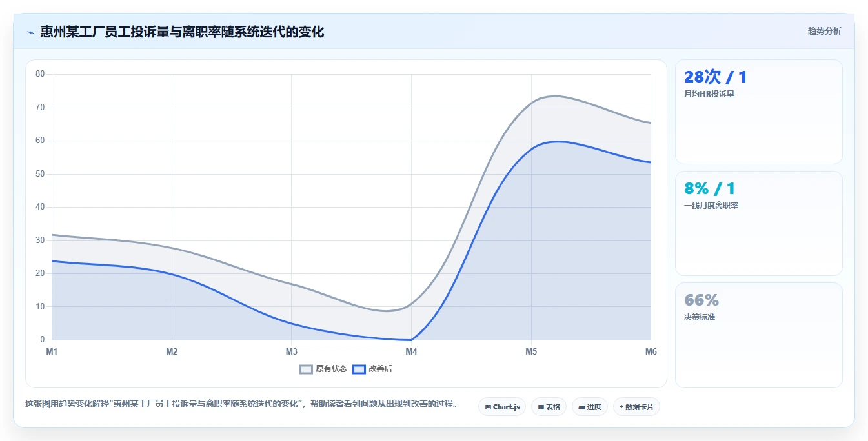
Task: Click the 8% / 1 turnover rate card
Action: tap(759, 224)
